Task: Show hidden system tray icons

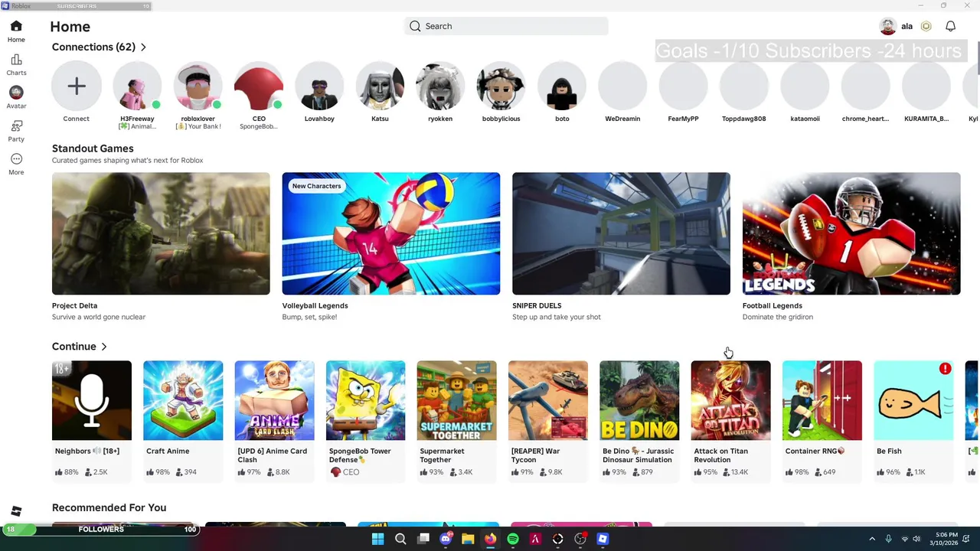Action: coord(871,539)
